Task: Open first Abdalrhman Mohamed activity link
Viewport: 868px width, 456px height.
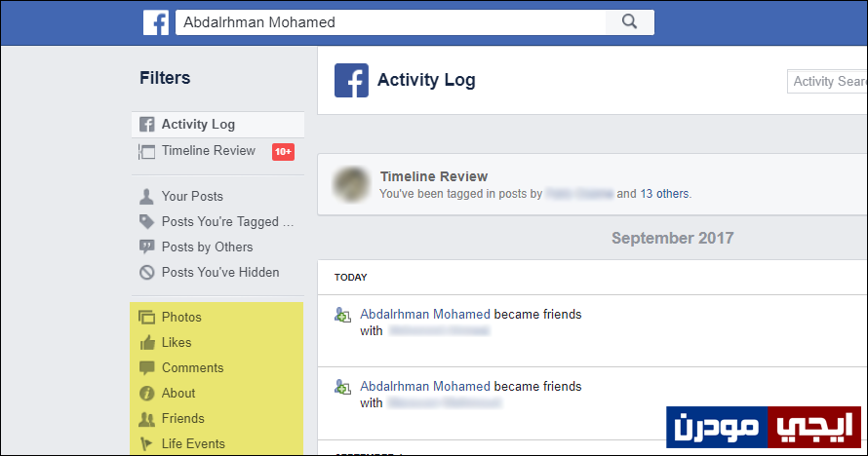Action: click(425, 315)
